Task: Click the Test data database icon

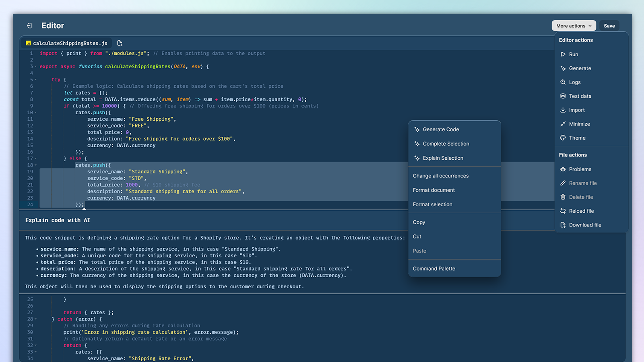Action: click(x=563, y=96)
